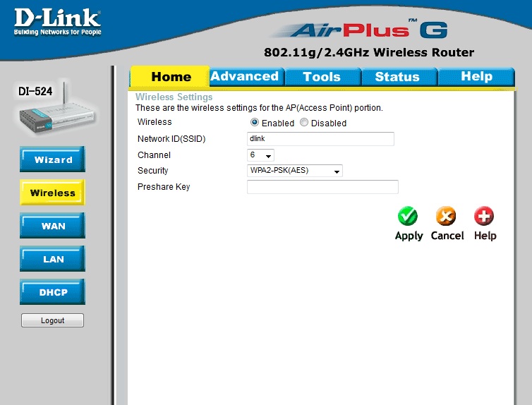
Task: Select the Wireless sidebar button
Action: click(53, 193)
